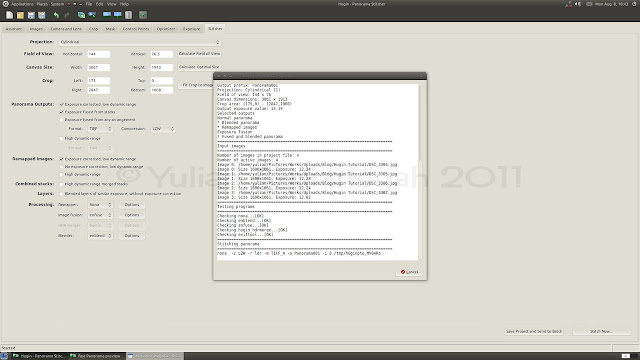Click the New project toolbar icon
640x360 pixels.
tap(9, 15)
